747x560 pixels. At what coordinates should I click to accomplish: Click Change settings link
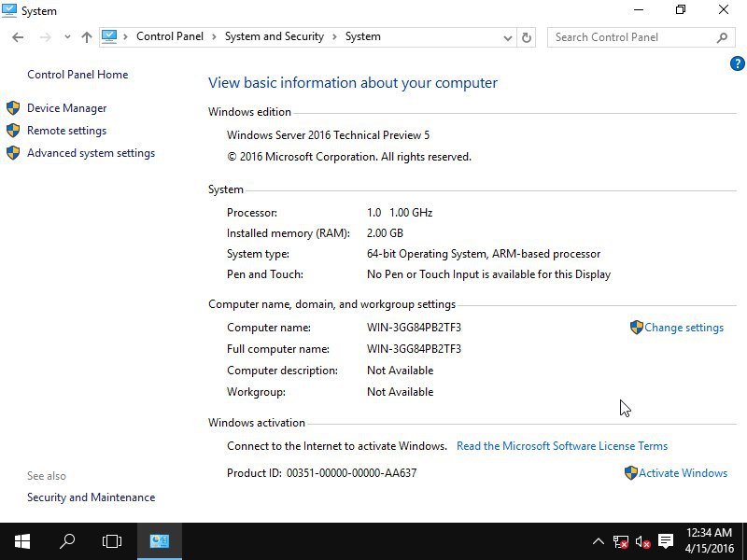point(684,328)
